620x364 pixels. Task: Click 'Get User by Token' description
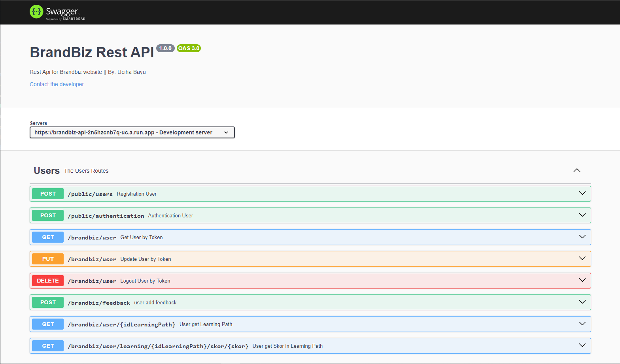click(x=142, y=237)
